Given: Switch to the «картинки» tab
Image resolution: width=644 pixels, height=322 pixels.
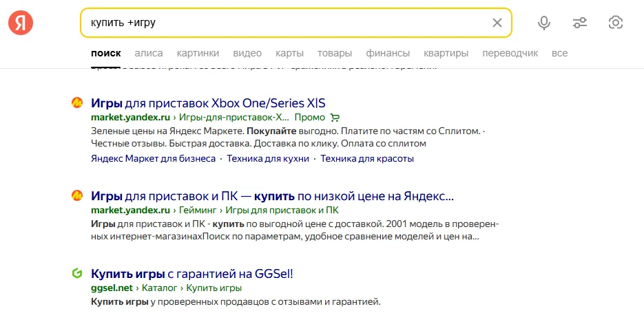Looking at the screenshot, I should [x=198, y=53].
